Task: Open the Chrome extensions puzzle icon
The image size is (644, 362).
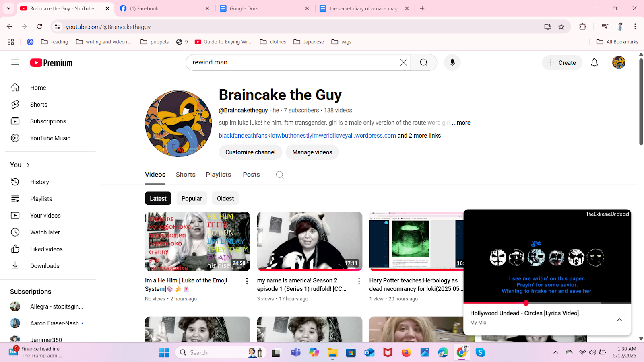Action: 582,27
